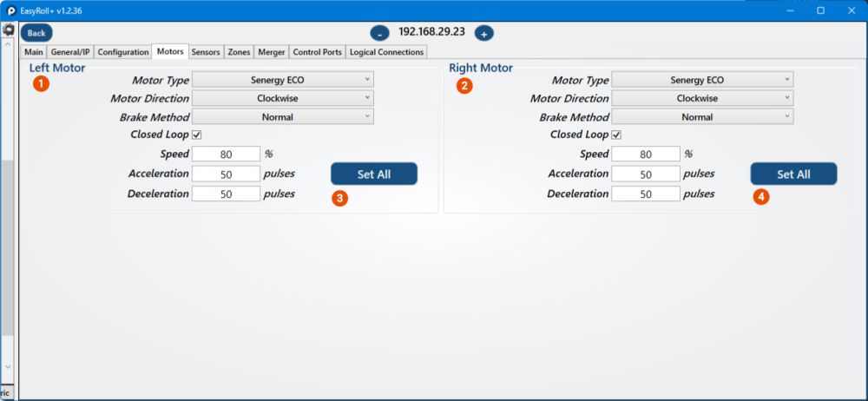
Task: Open the gear icon in left sidebar
Action: (9, 30)
